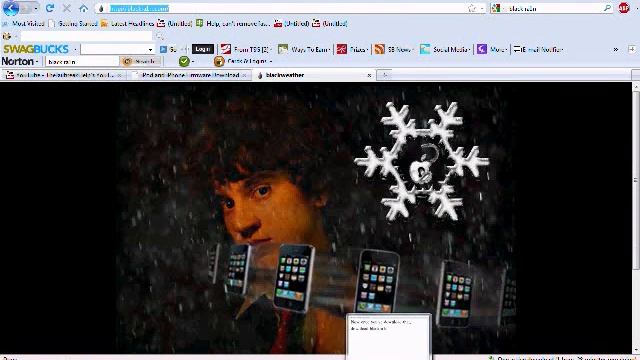This screenshot has width=640, height=360.
Task: Close the iPhone firmware download tab
Action: coord(244,76)
